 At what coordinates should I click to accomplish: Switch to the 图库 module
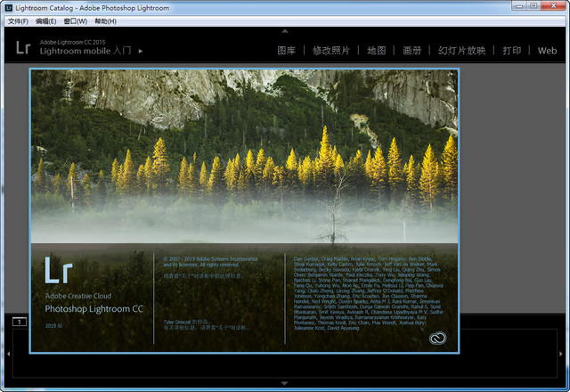286,51
